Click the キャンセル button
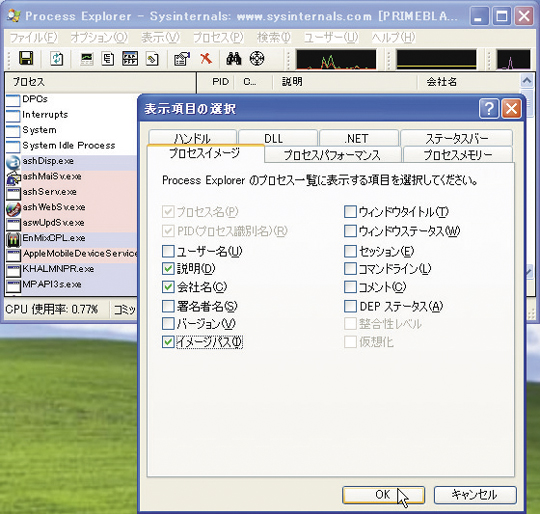The height and width of the screenshot is (514, 540). pyautogui.click(x=475, y=495)
